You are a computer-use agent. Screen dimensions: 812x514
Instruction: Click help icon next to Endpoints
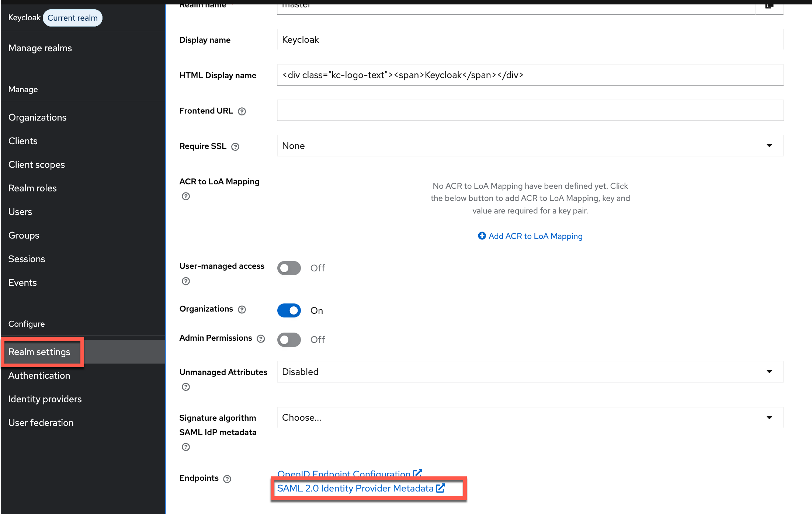pyautogui.click(x=227, y=479)
